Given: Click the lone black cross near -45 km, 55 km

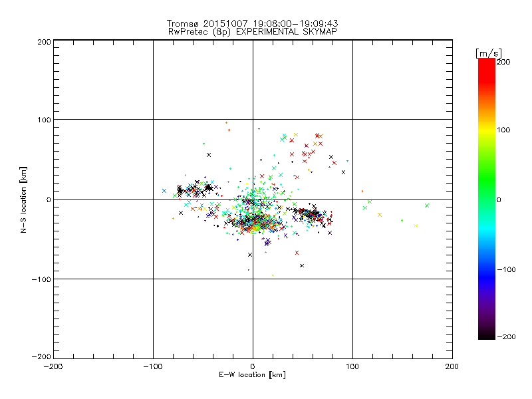Looking at the screenshot, I should [209, 155].
